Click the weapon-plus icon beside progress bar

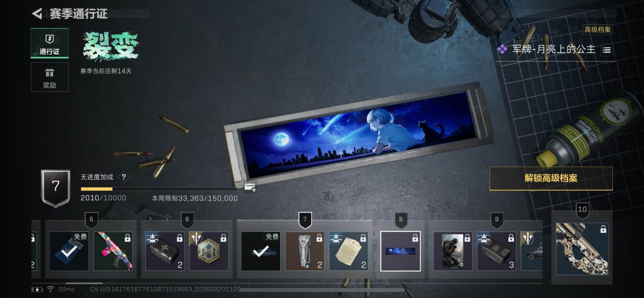pyautogui.click(x=250, y=187)
